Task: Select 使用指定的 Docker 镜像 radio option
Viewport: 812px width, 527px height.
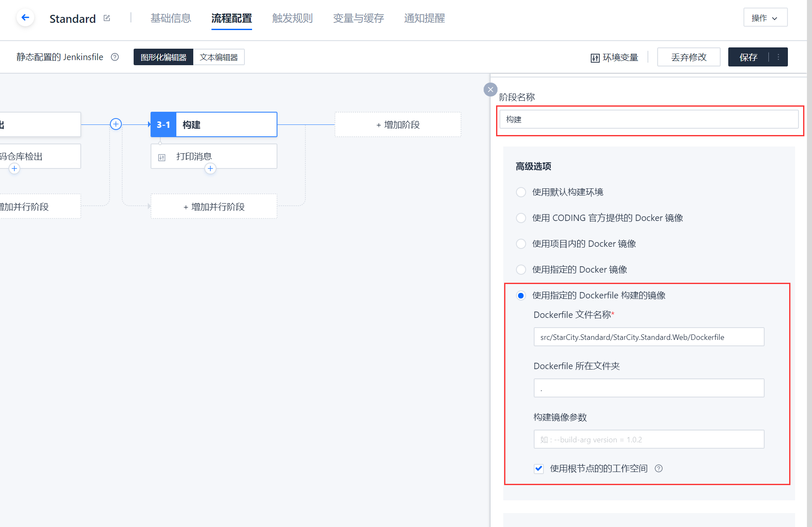Action: [521, 270]
